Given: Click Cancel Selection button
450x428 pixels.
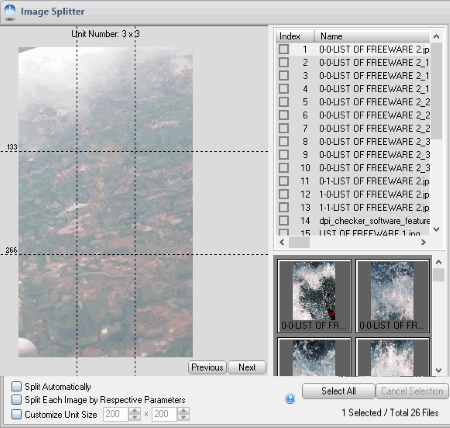Looking at the screenshot, I should 412,391.
